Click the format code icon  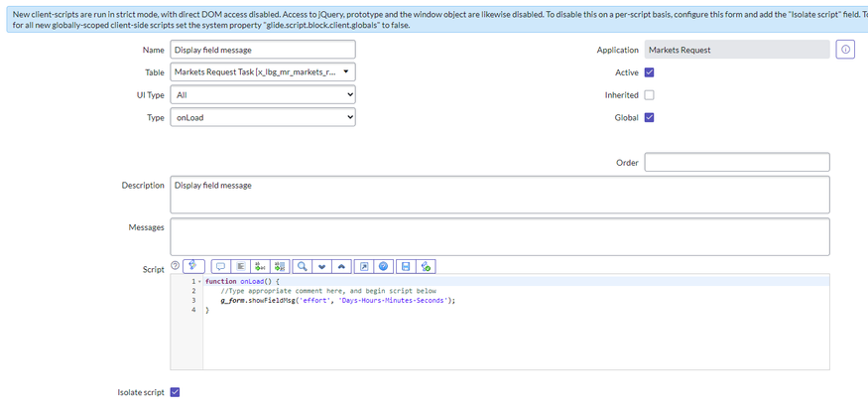point(240,266)
